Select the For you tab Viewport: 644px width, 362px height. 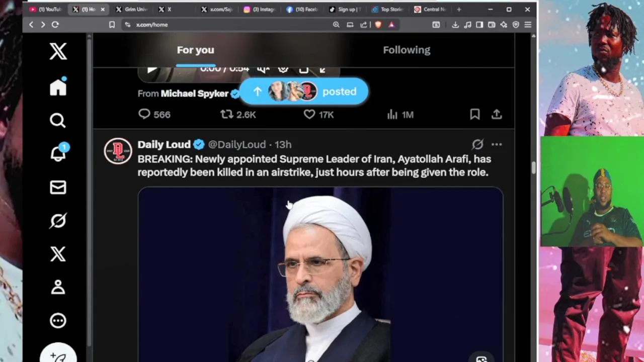pos(195,50)
